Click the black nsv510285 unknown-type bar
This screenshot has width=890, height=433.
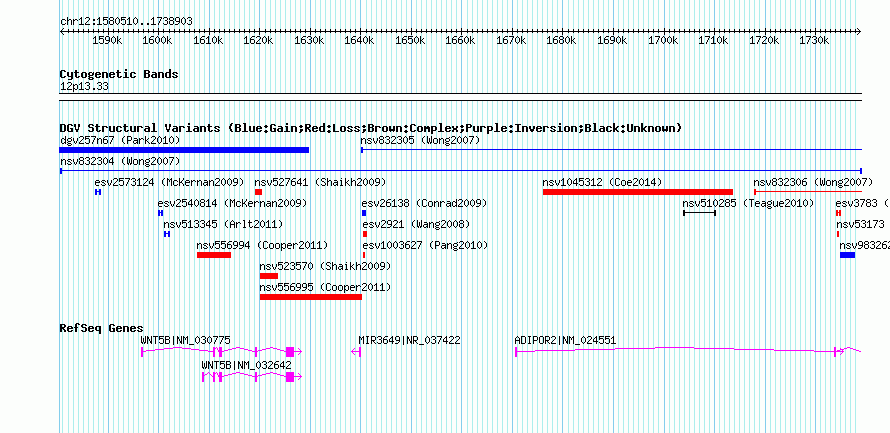[699, 213]
